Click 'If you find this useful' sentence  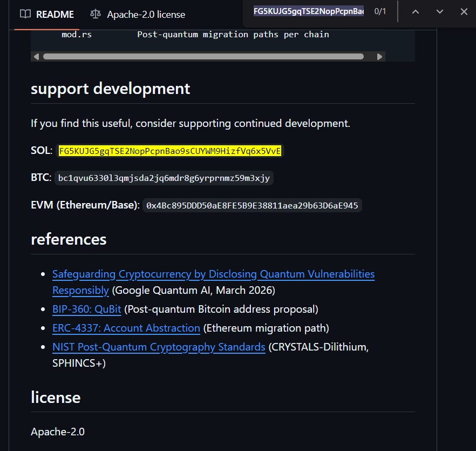point(191,123)
